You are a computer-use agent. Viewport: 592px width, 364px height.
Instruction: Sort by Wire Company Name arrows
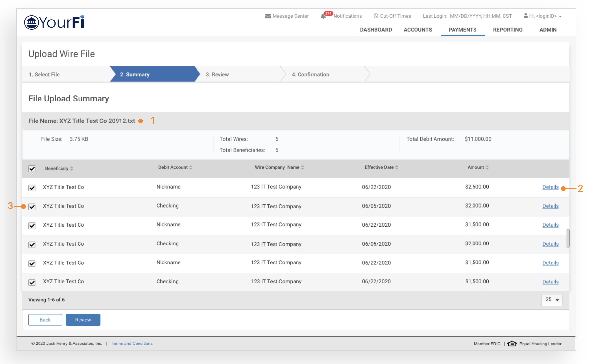[x=303, y=168]
